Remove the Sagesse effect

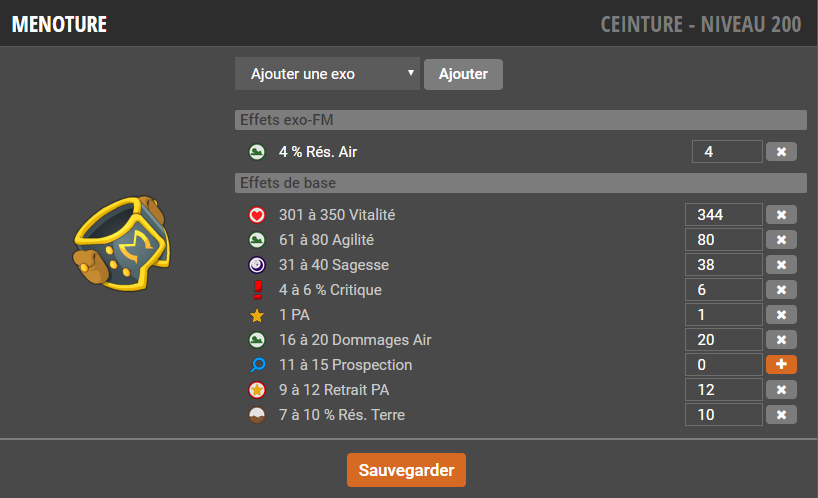point(781,265)
